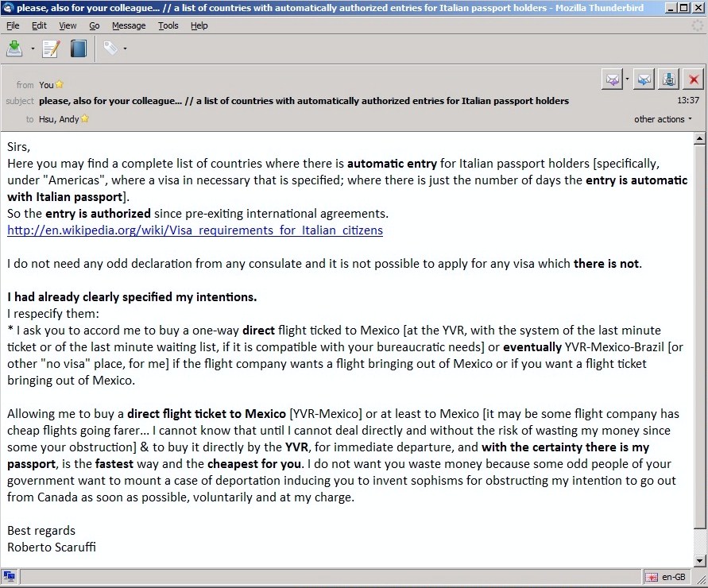Click the bold 'direct flight ticket to Mexico' text

tap(207, 414)
